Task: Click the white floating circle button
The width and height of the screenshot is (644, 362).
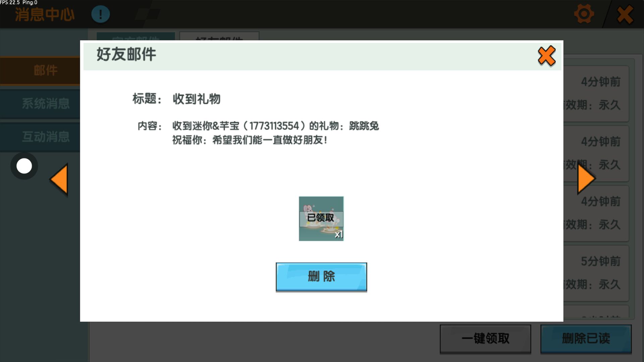Action: (x=24, y=166)
